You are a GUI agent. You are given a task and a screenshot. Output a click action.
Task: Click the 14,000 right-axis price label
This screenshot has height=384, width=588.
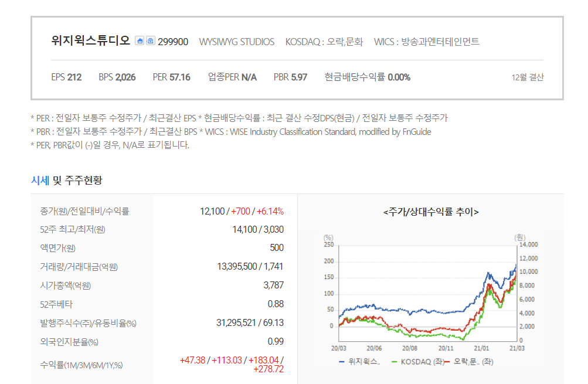pyautogui.click(x=528, y=244)
